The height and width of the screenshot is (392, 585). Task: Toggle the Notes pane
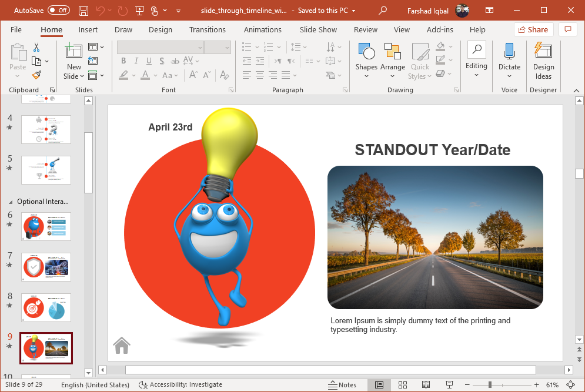pos(342,385)
